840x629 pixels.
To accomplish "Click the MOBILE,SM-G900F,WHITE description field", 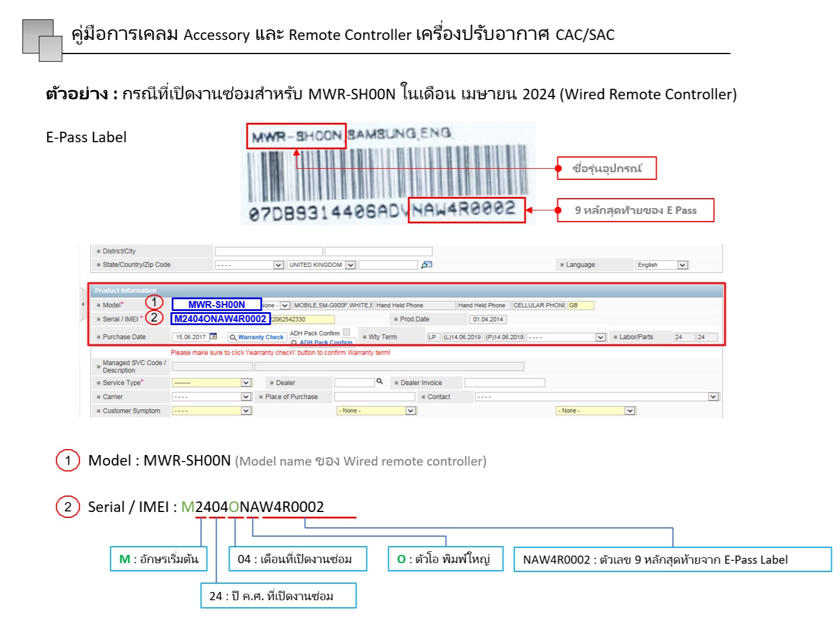I will tap(333, 305).
